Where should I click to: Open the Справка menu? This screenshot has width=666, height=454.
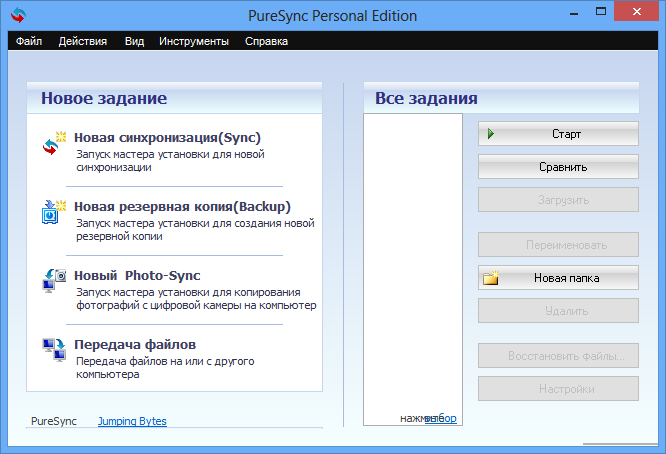click(266, 41)
